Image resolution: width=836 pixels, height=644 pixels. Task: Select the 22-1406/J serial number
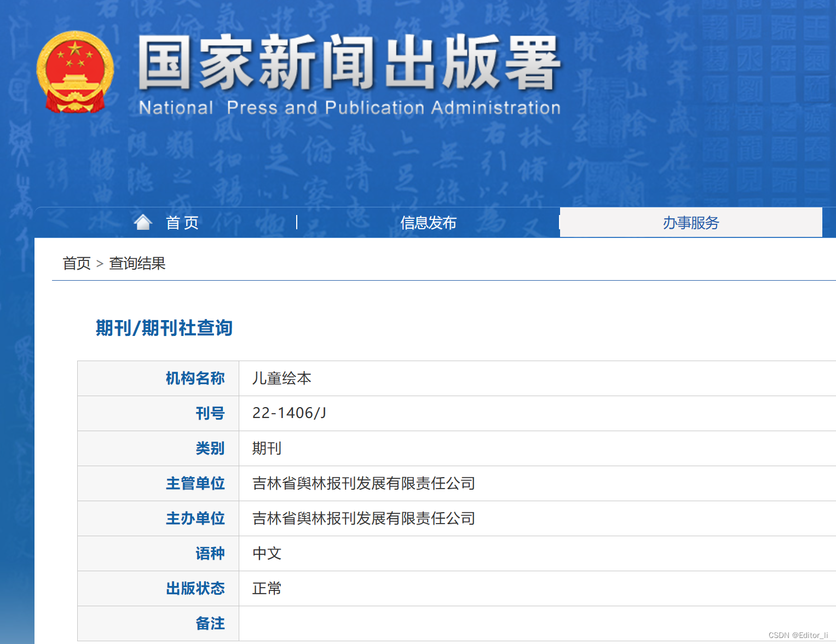click(289, 413)
